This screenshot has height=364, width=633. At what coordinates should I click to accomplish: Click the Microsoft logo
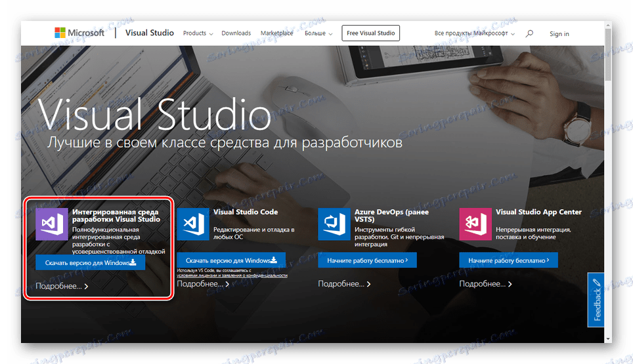pyautogui.click(x=79, y=33)
